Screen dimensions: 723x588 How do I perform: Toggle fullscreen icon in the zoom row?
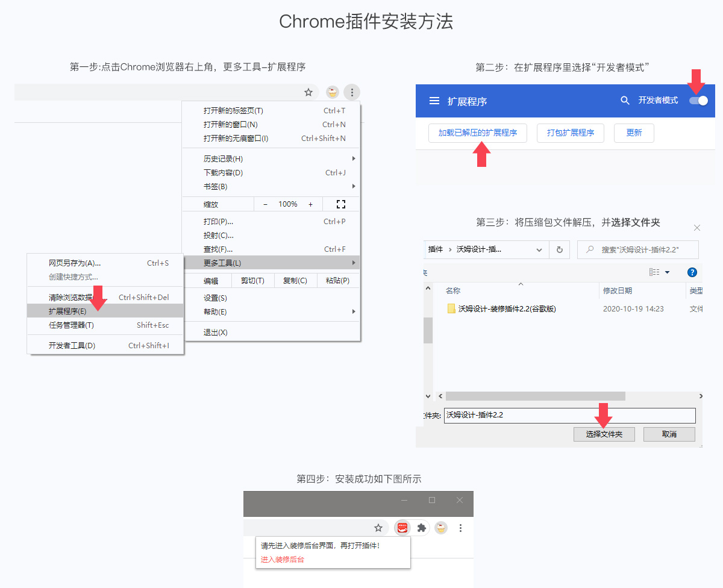pos(341,204)
